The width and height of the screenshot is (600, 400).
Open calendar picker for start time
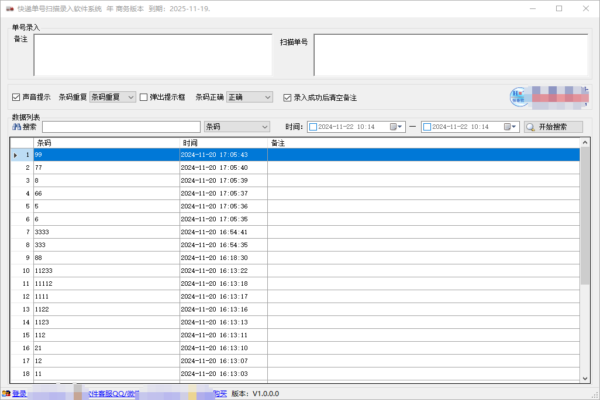pyautogui.click(x=400, y=127)
